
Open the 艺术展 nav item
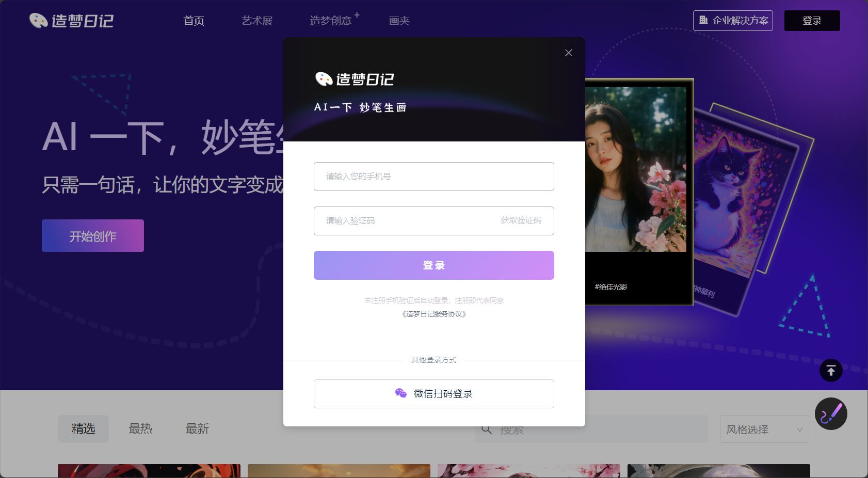coord(257,21)
